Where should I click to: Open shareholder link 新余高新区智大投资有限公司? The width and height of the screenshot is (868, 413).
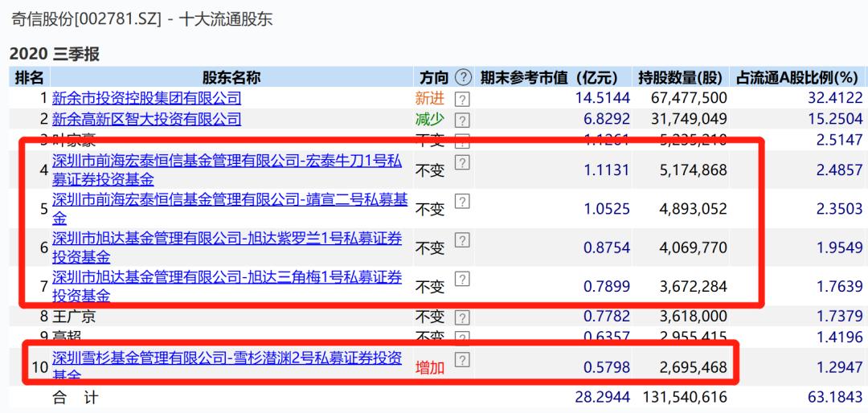click(147, 119)
